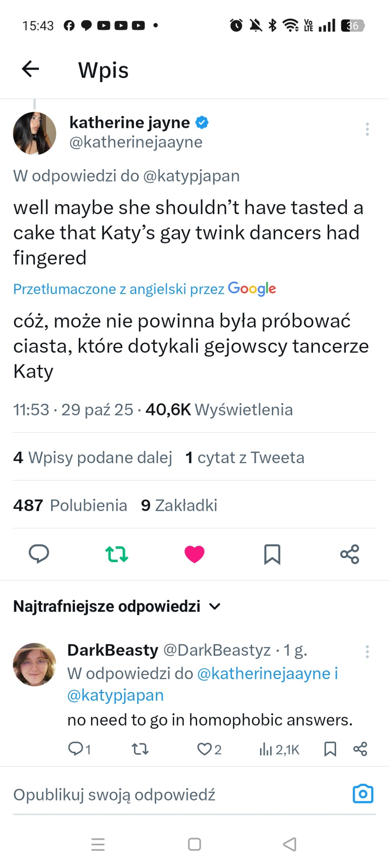This screenshot has width=389, height=868.
Task: Tap the share icon under main post
Action: pos(350,554)
